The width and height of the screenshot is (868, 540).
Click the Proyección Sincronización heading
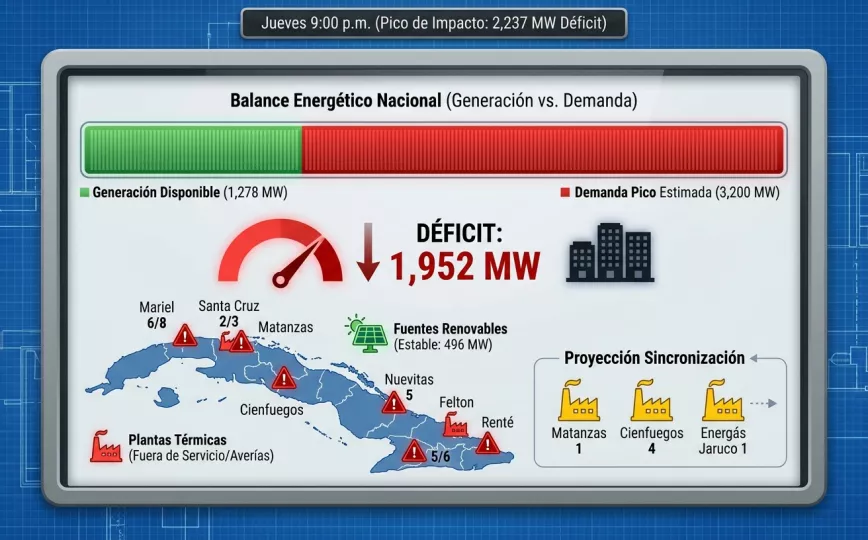coord(654,358)
